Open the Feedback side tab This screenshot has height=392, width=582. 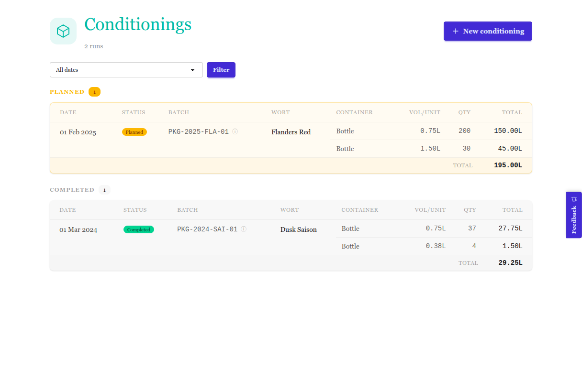pos(574,215)
